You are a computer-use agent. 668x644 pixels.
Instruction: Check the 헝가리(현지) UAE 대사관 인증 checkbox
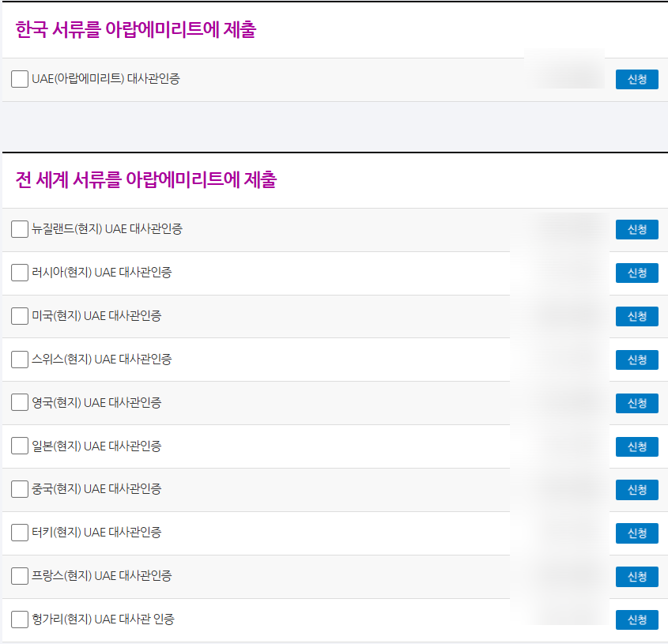[20, 620]
